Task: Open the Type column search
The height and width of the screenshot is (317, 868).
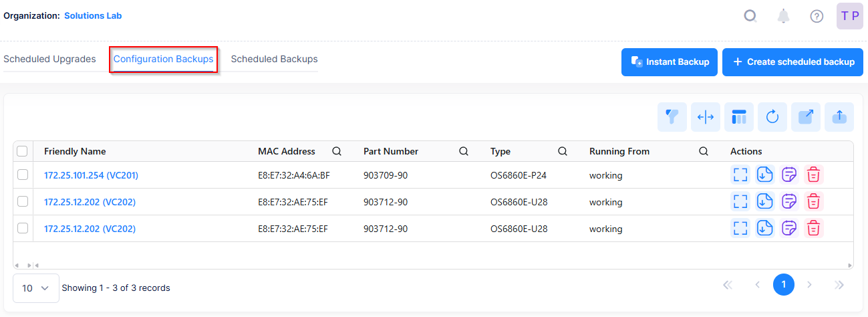Action: (563, 151)
